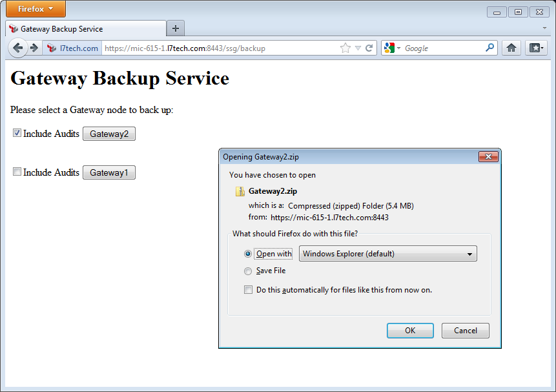
Task: Click the source URL https://mic-615-1.l7tech.com:8443 text
Action: click(329, 218)
